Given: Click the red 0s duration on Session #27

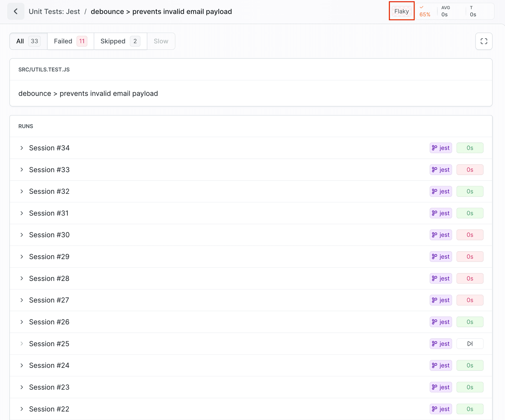Looking at the screenshot, I should coord(470,300).
